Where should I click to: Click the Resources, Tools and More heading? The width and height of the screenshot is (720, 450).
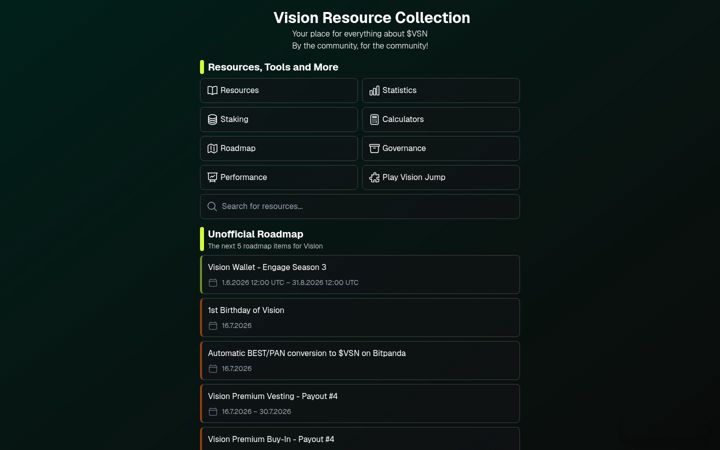pyautogui.click(x=273, y=67)
